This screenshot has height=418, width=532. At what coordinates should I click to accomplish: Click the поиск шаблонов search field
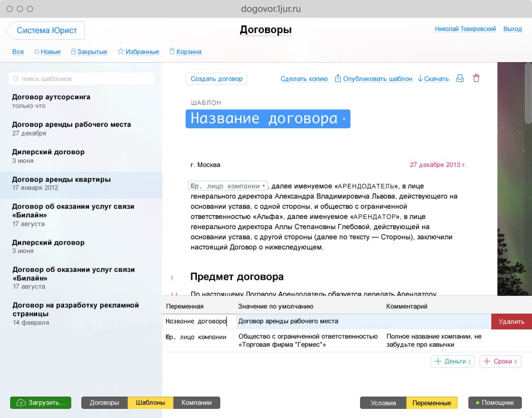[x=81, y=79]
